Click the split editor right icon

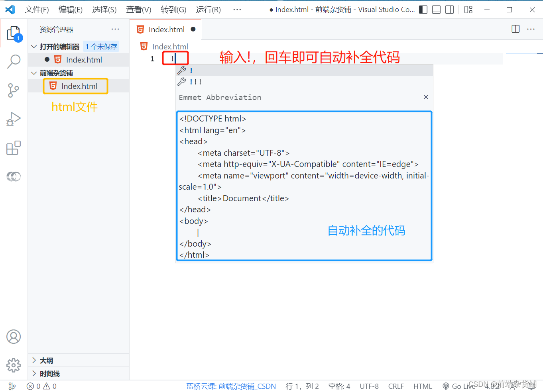[515, 29]
